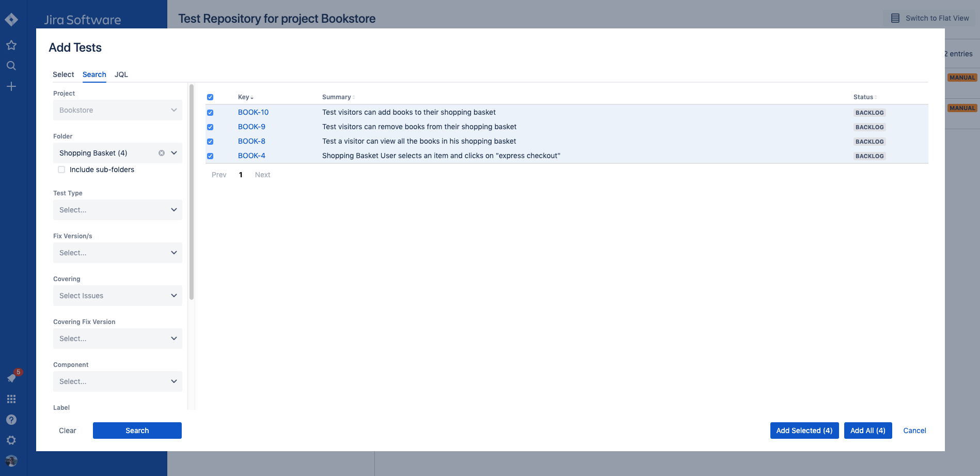Click Add All (4) button
This screenshot has width=980, height=476.
point(868,431)
